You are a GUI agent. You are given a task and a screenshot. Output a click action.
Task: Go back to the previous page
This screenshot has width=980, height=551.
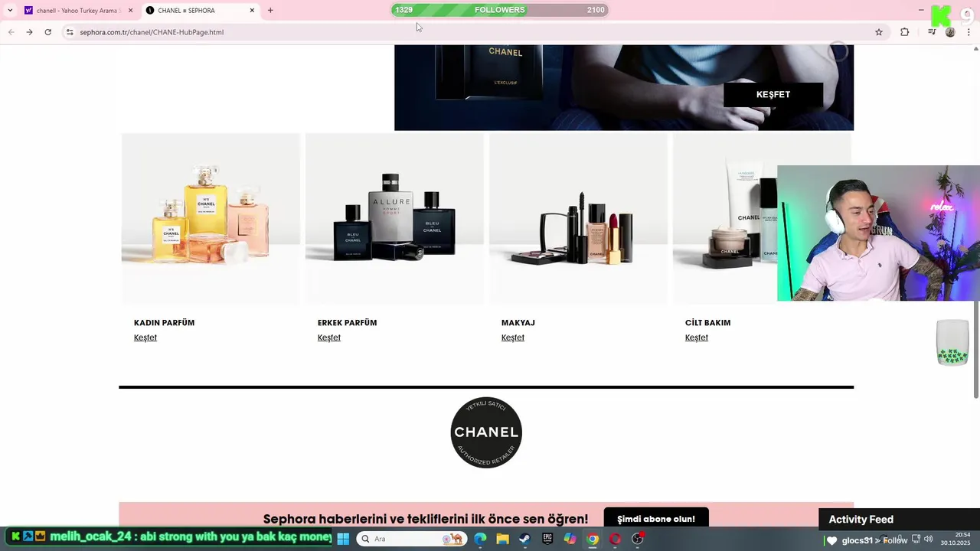[x=11, y=32]
